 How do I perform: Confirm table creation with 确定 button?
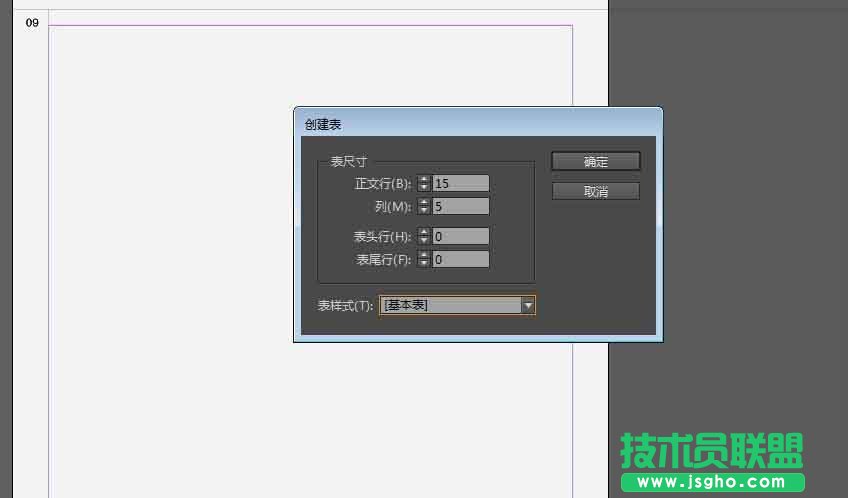coord(595,161)
